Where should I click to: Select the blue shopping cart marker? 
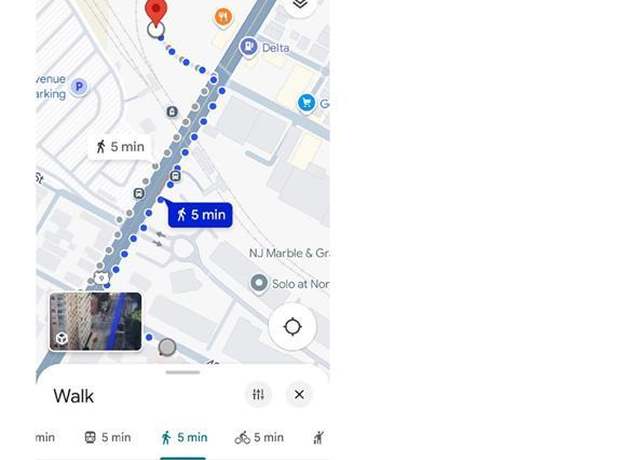click(x=307, y=102)
